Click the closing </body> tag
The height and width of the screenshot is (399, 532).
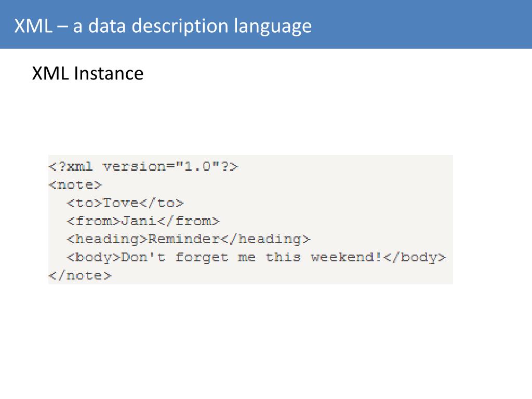coord(414,258)
